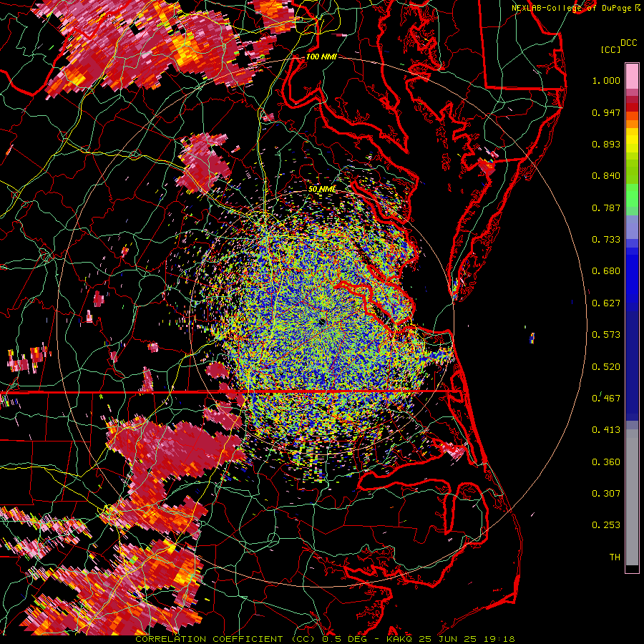Click the NEXLAB-College of DuPage title text
644x644 pixels.
click(572, 8)
